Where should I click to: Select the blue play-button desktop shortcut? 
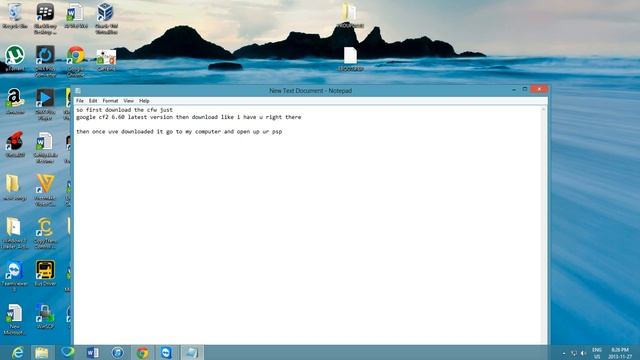[x=45, y=104]
